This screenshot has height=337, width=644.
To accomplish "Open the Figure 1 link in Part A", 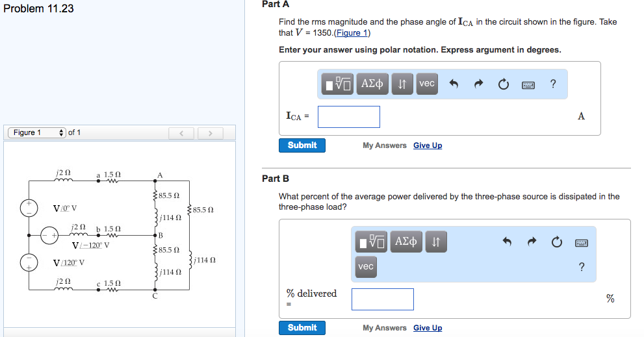I will tap(352, 33).
